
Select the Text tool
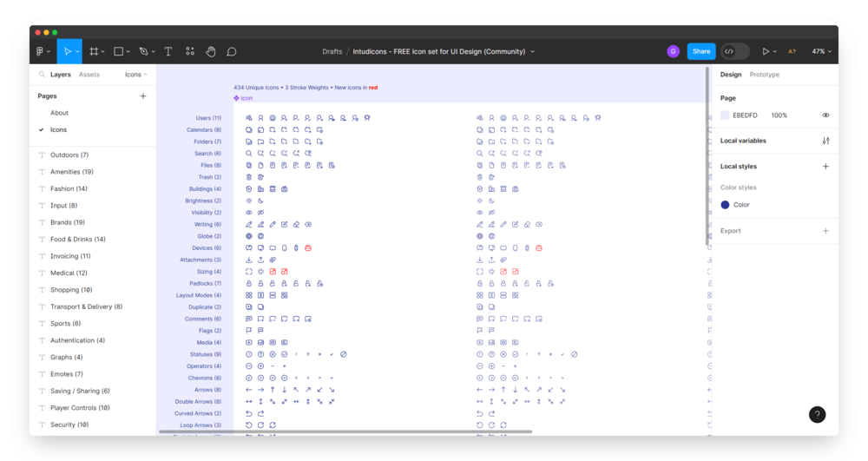coord(168,51)
